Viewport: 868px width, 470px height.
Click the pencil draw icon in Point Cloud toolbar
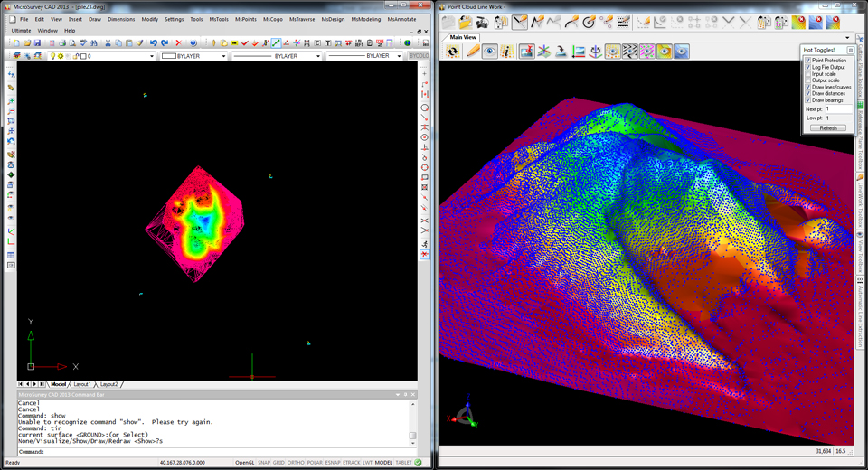(x=473, y=52)
